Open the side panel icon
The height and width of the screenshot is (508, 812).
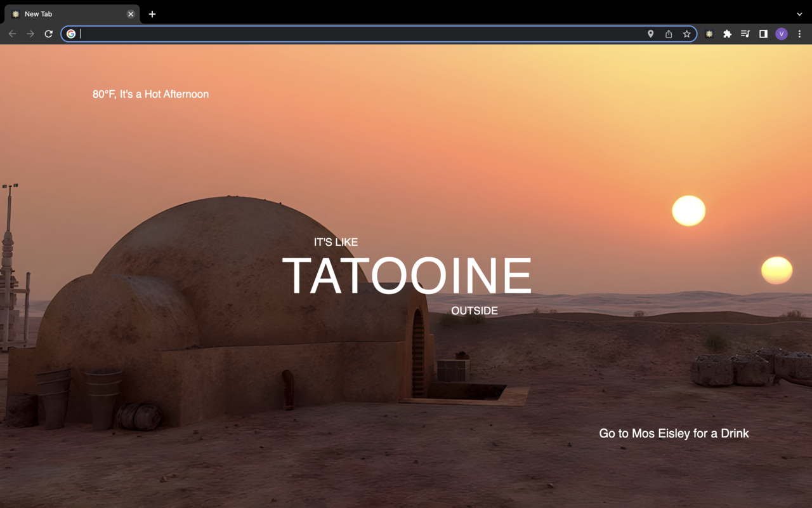(763, 34)
